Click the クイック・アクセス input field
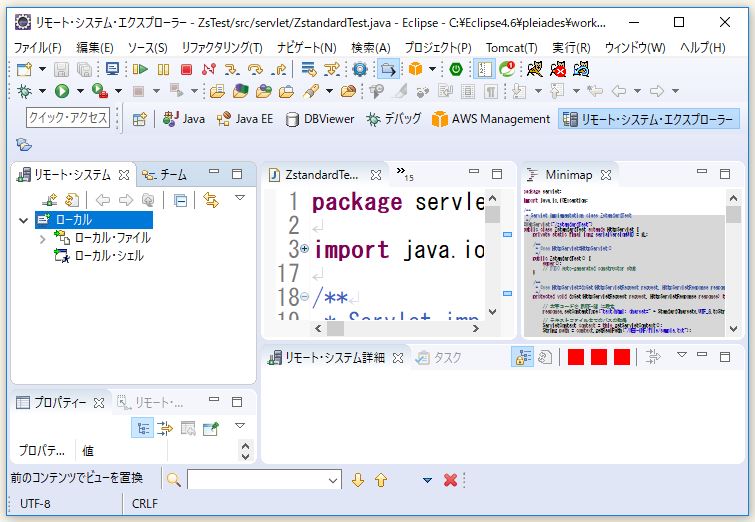Viewport: 755px width, 522px height. tap(67, 117)
